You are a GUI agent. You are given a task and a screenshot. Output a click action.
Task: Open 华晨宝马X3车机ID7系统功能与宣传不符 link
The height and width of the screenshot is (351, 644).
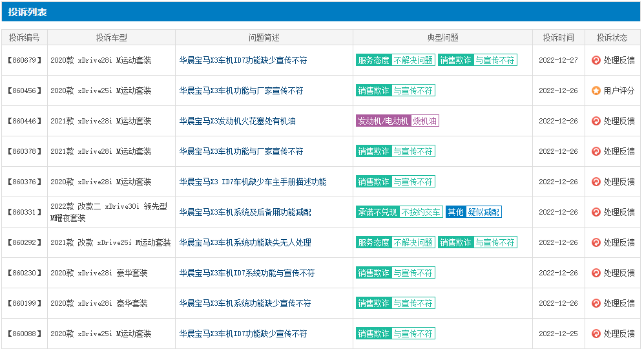(x=247, y=273)
